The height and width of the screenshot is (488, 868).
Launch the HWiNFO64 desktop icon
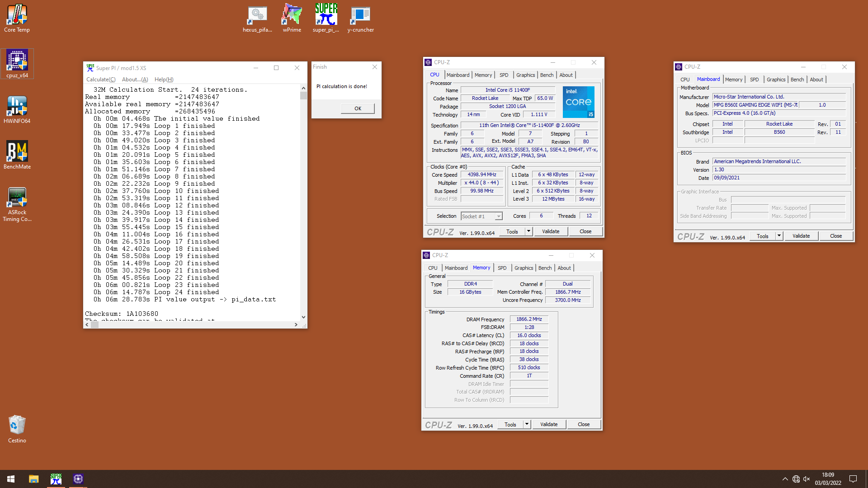pos(17,109)
